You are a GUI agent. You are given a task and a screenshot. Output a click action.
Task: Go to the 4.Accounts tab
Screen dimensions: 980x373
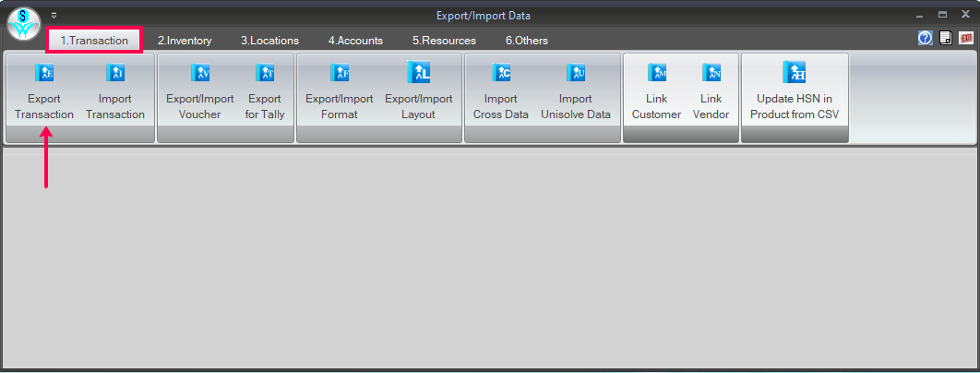coord(355,41)
